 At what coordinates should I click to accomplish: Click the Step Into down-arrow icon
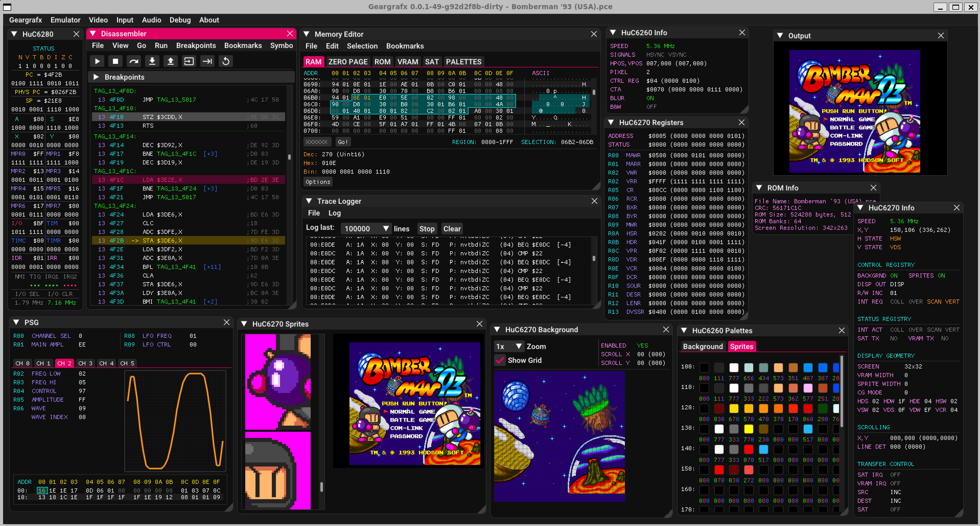152,61
